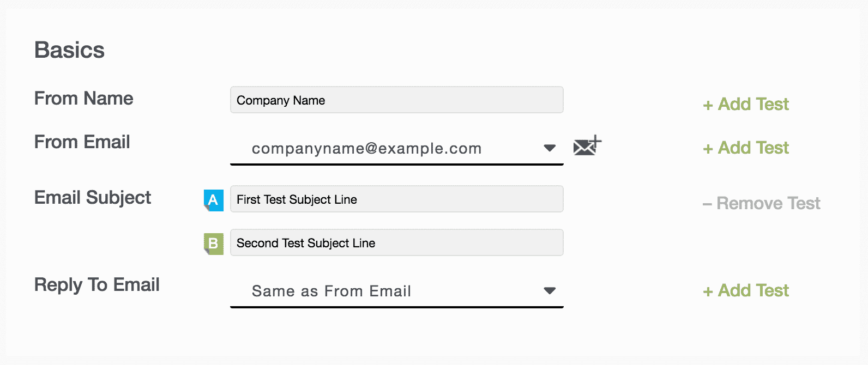Click the Email Subject label
The height and width of the screenshot is (365, 868).
[92, 197]
